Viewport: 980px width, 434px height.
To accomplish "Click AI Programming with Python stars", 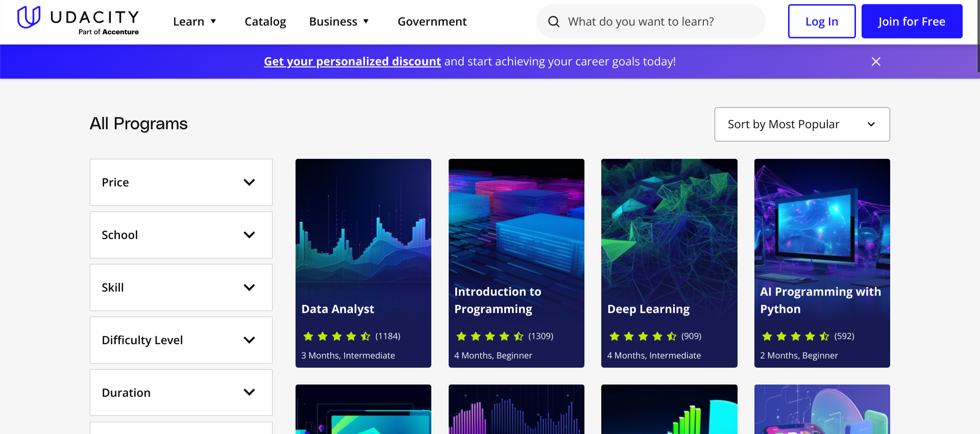I will (795, 336).
